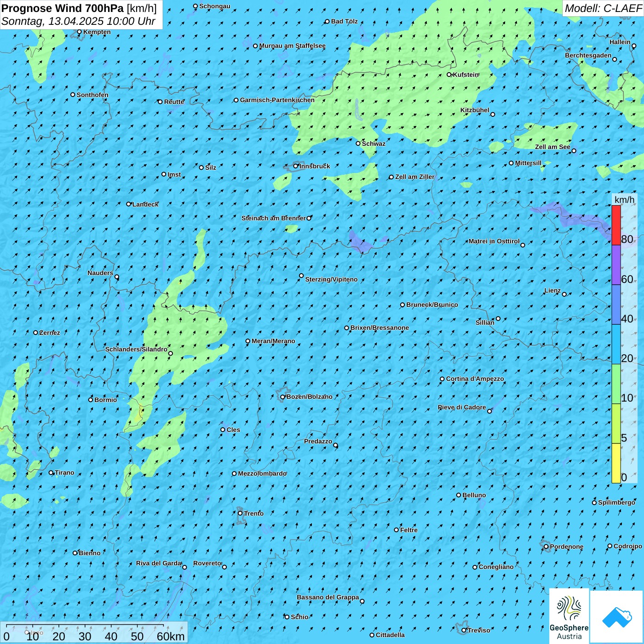The image size is (644, 644).
Task: Click the Belluno city marker
Action: click(x=459, y=495)
